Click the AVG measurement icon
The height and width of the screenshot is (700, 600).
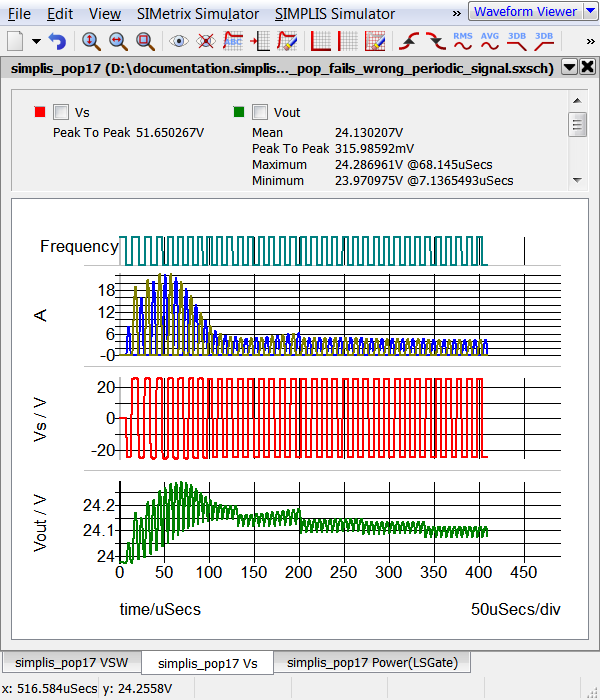[490, 42]
